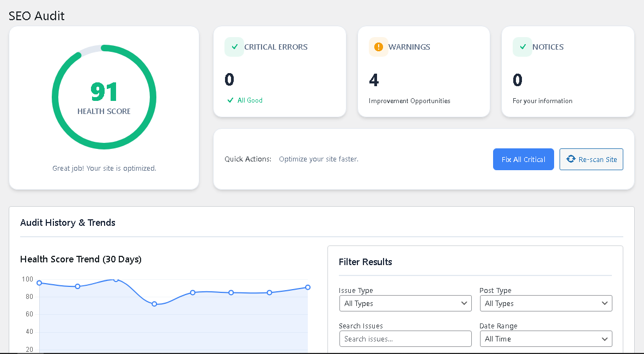Viewport: 644px width, 354px height.
Task: Open the Date Range selector showing All Time
Action: [546, 339]
